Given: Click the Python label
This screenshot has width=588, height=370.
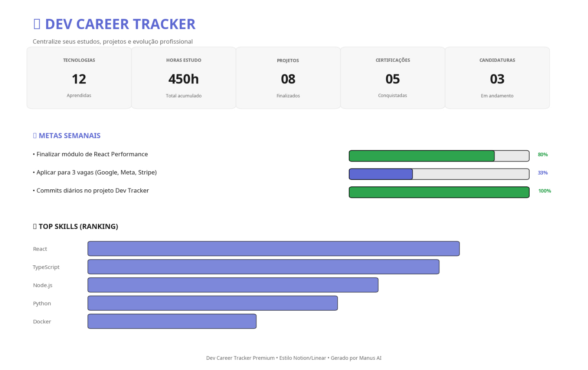Looking at the screenshot, I should 42,304.
